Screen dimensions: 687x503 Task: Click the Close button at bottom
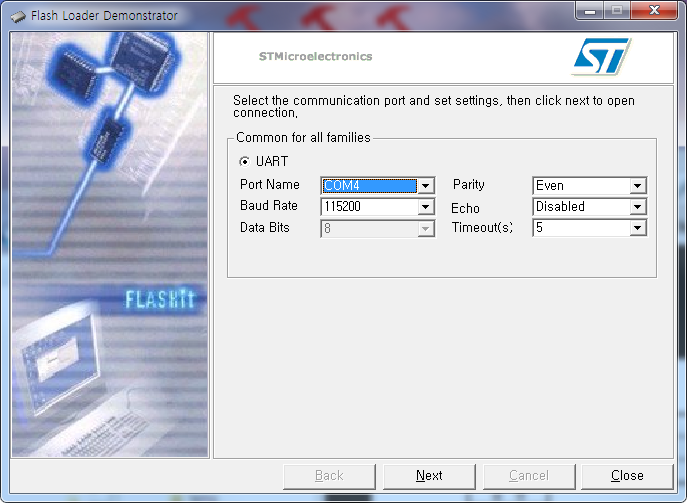coord(627,476)
